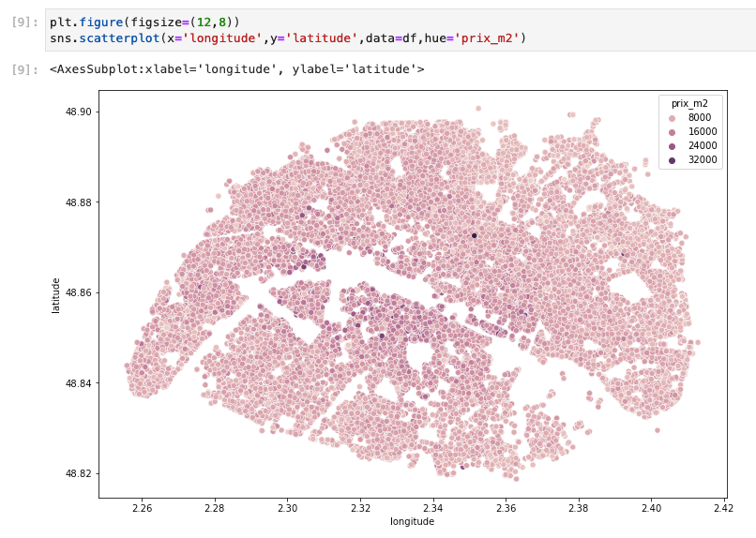Viewport: 756px width, 538px height.
Task: Click the 8000 legend color marker
Action: point(673,118)
